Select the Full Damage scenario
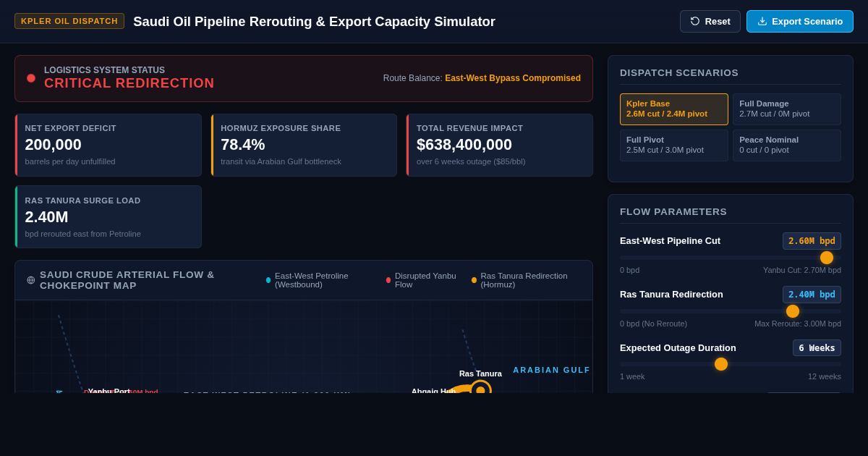This screenshot has height=456, width=868. [787, 109]
